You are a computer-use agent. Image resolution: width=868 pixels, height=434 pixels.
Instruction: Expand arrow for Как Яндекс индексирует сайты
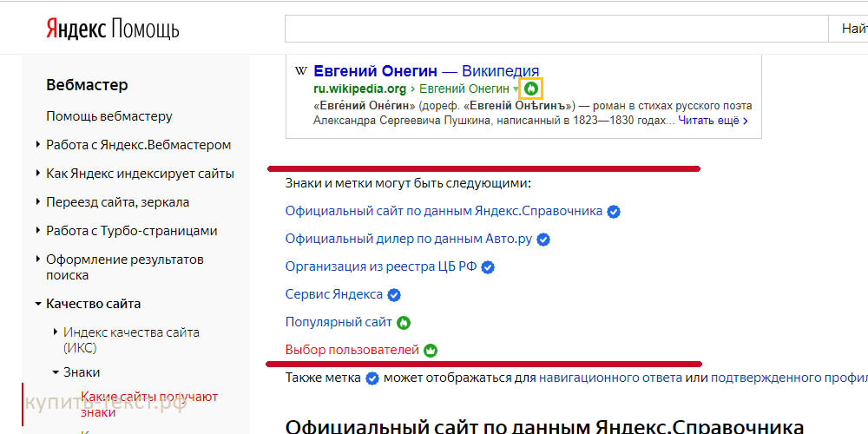click(x=37, y=174)
